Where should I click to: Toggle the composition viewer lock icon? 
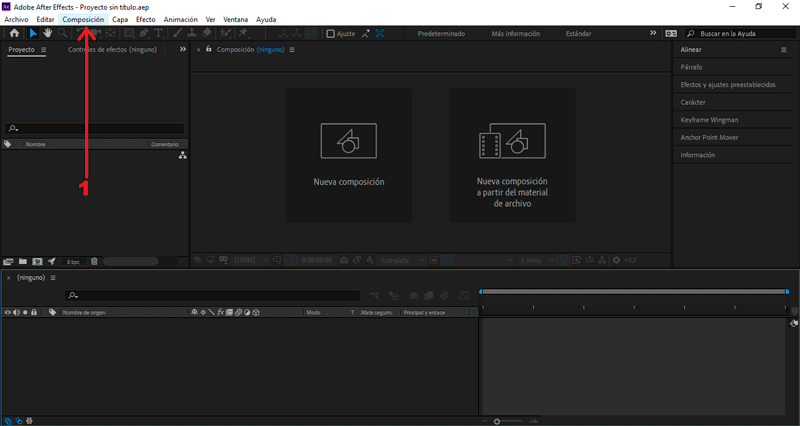209,49
